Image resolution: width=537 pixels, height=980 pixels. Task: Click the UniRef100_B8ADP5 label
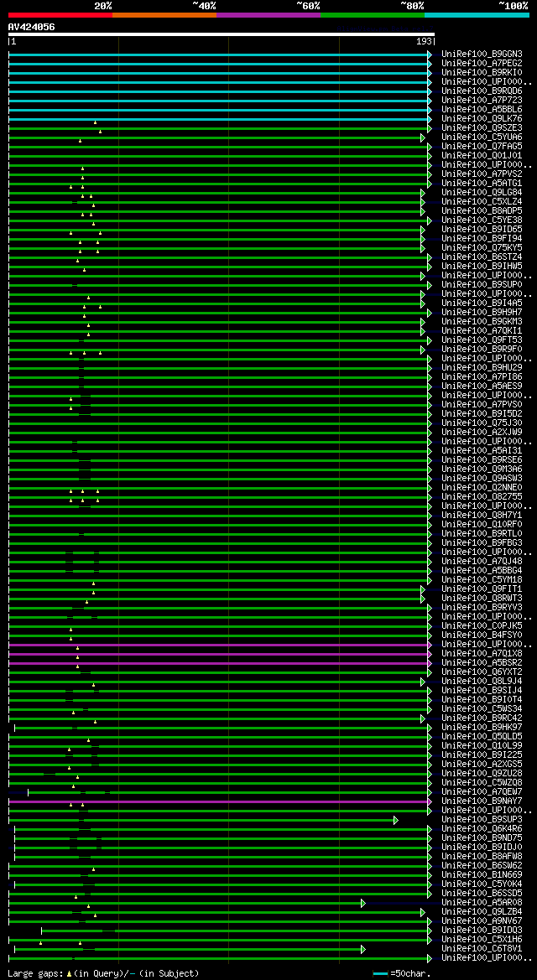(x=482, y=211)
